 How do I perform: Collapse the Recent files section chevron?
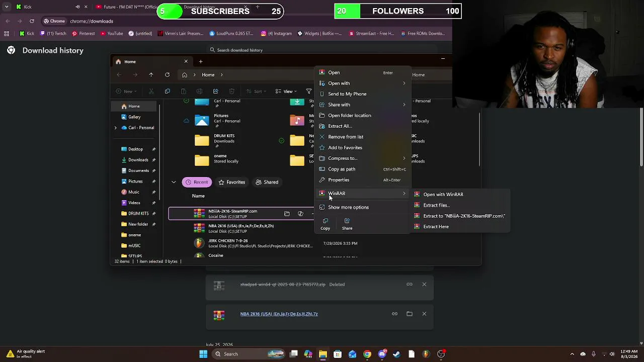174,182
